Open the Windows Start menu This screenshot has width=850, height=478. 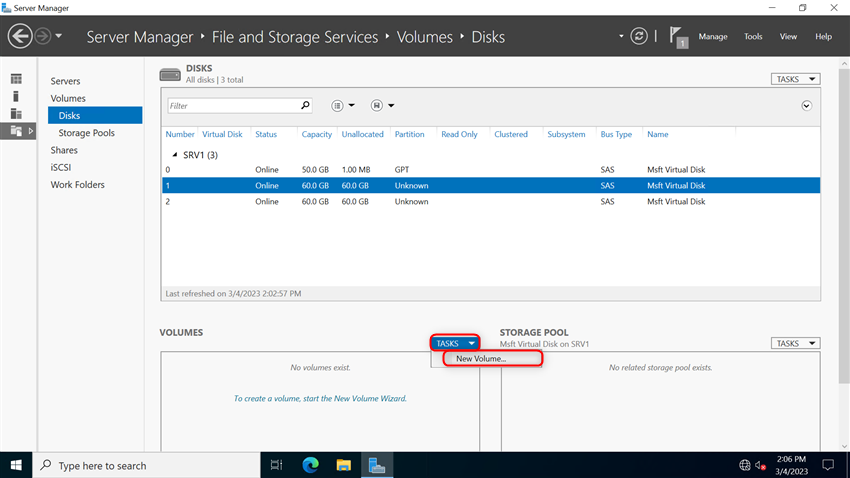[x=16, y=465]
